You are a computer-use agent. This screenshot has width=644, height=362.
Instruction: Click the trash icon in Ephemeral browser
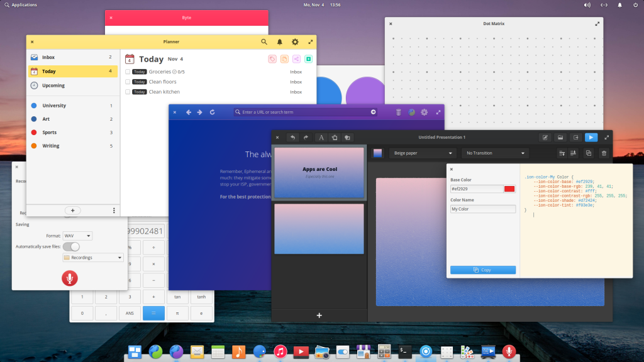(398, 112)
